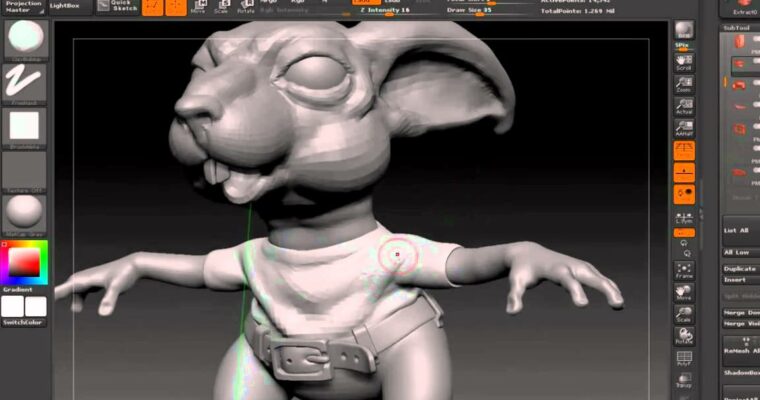The image size is (760, 400).
Task: Click the Extract tool icon at top right
Action: (x=742, y=7)
